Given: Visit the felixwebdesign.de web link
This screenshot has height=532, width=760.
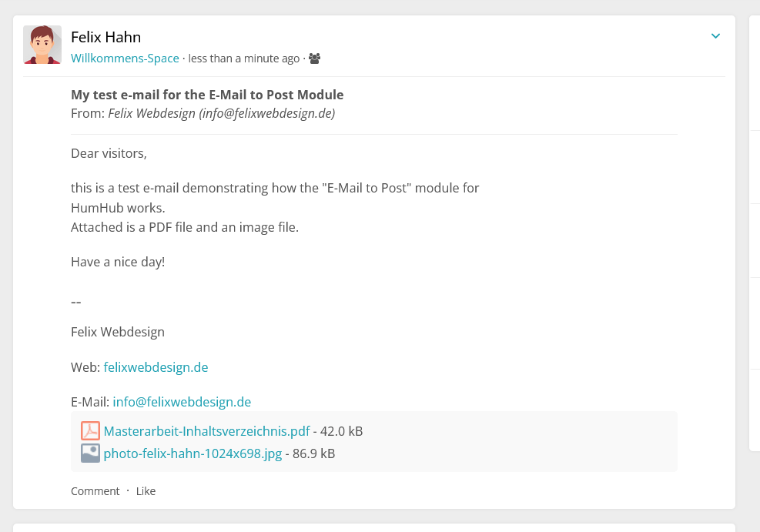Looking at the screenshot, I should 156,367.
